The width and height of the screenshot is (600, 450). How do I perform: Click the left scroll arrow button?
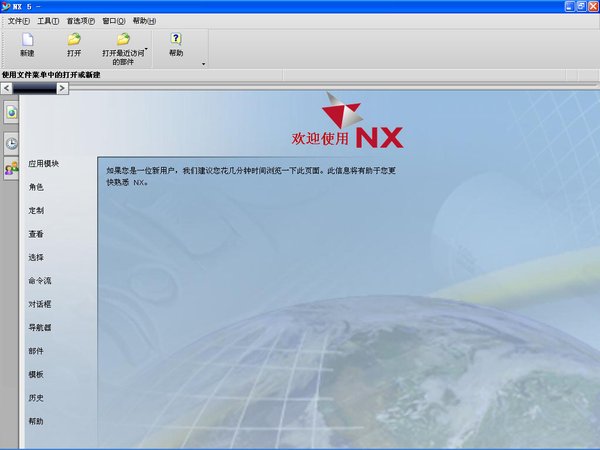coord(7,88)
